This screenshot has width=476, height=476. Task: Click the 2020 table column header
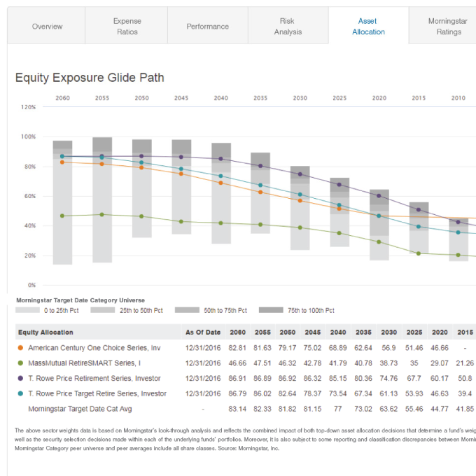pyautogui.click(x=440, y=332)
